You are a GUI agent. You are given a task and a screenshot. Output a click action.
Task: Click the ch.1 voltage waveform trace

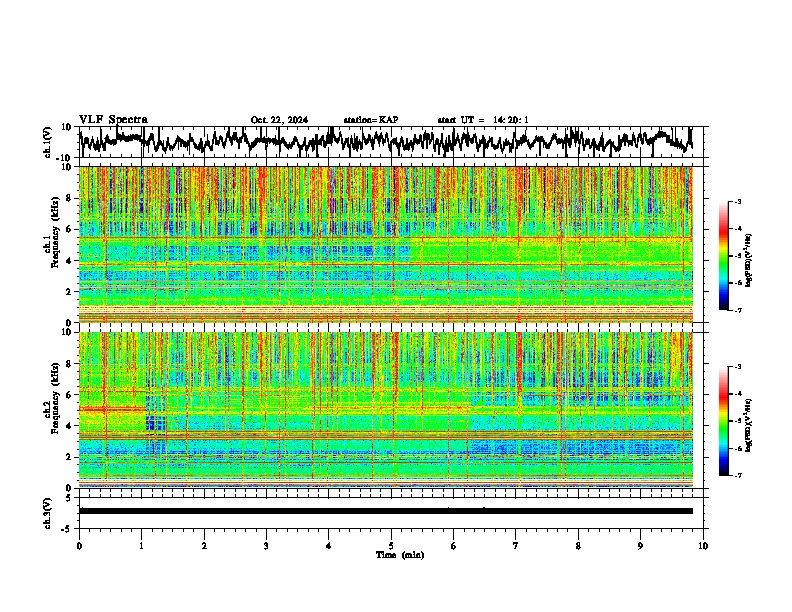[385, 142]
